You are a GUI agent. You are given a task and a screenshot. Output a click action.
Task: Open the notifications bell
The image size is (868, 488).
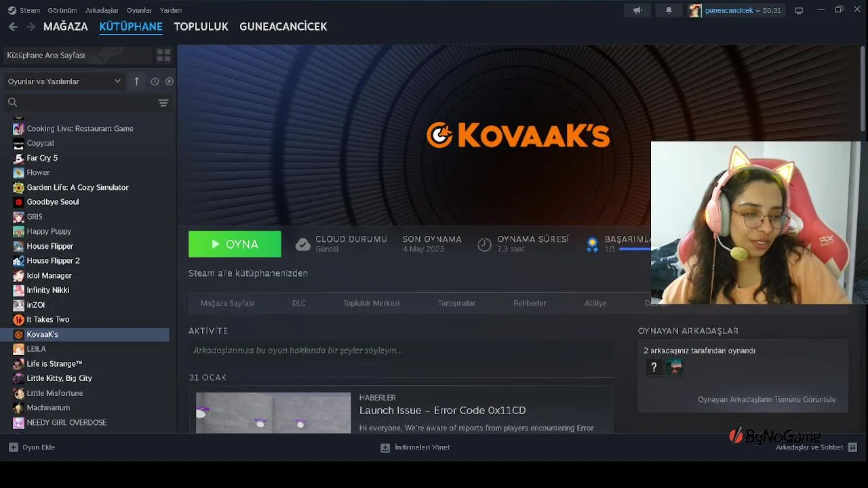(x=669, y=10)
